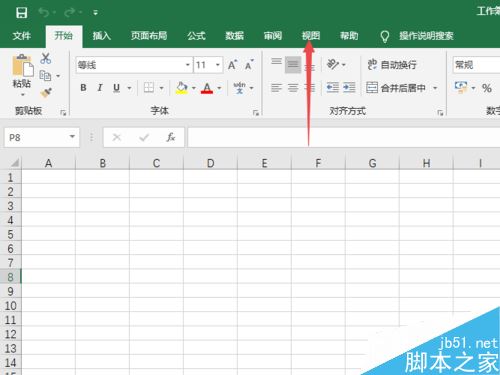This screenshot has width=500, height=375.
Task: Click the Save icon in quick access toolbar
Action: click(x=22, y=13)
